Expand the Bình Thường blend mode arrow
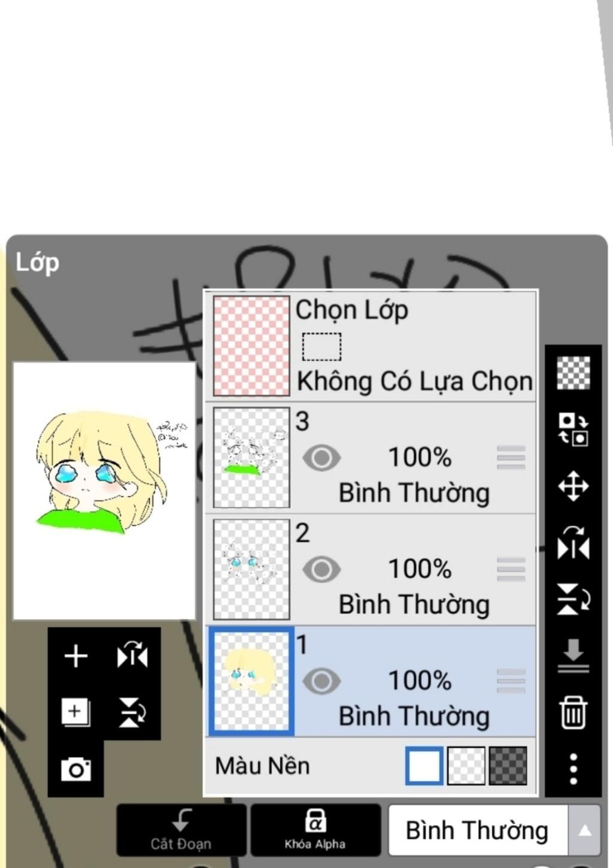The image size is (613, 868). [584, 830]
